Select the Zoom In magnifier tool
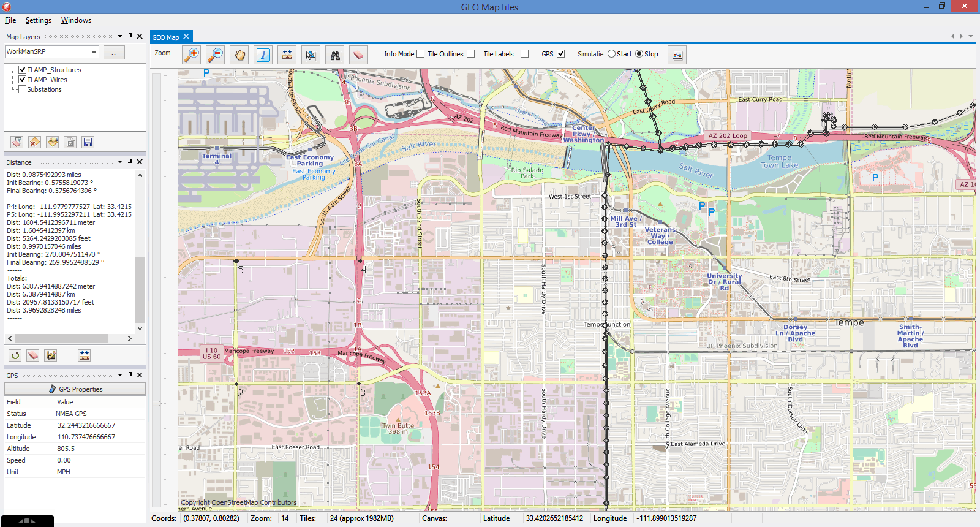Screen dimensions: 980x527 (192, 55)
